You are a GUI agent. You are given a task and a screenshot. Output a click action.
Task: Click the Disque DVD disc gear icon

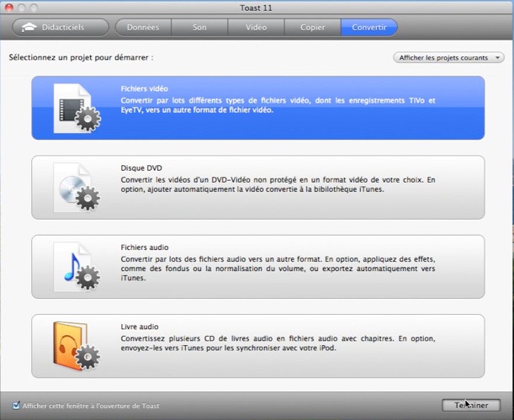pos(77,188)
